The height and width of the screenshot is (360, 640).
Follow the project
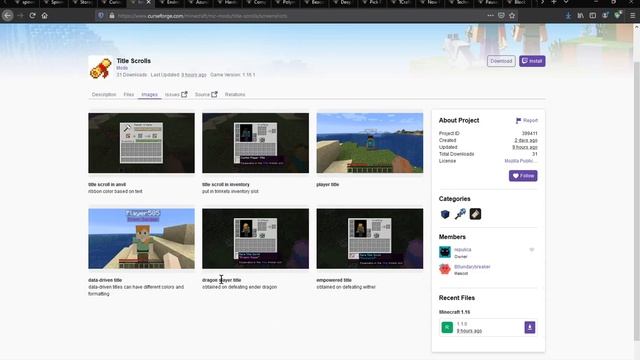523,176
